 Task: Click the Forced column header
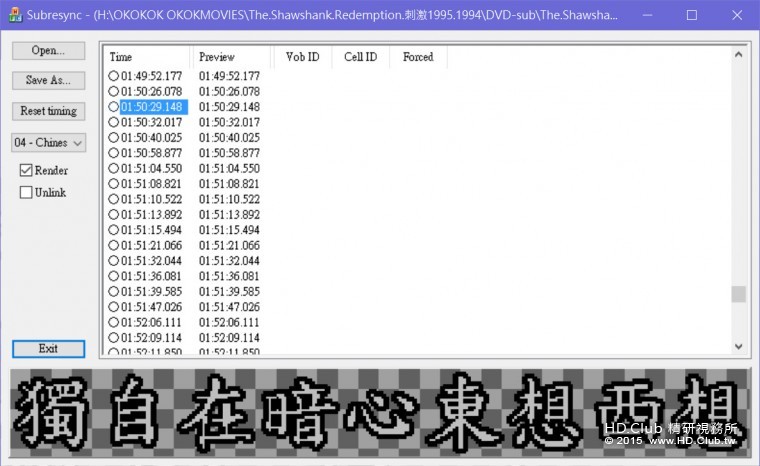click(x=418, y=57)
